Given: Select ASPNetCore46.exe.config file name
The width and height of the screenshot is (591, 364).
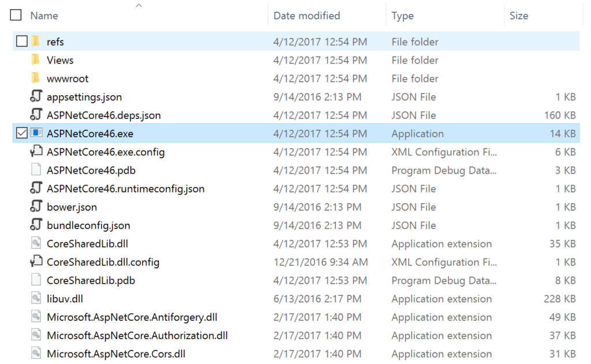Looking at the screenshot, I should (106, 152).
